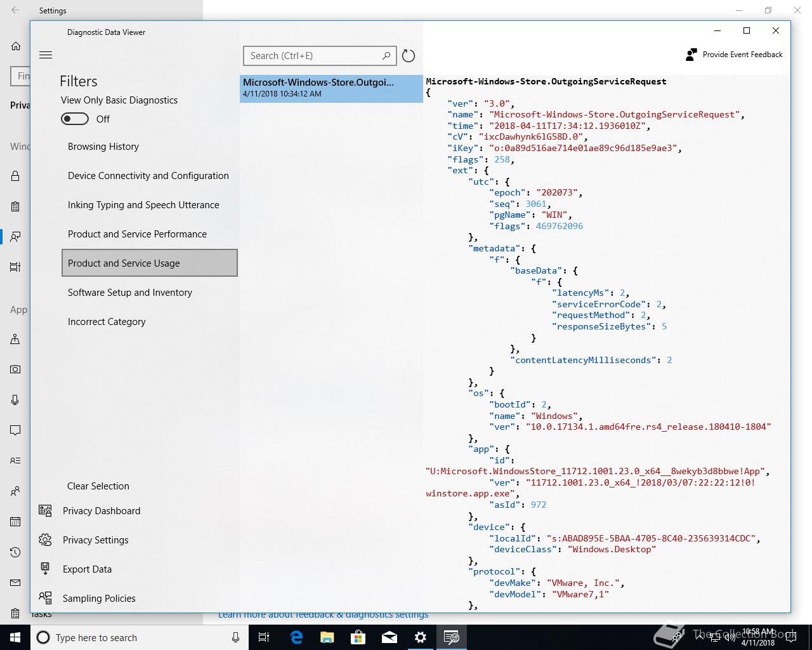Open File Explorer from taskbar
The height and width of the screenshot is (650, 812).
click(x=327, y=637)
